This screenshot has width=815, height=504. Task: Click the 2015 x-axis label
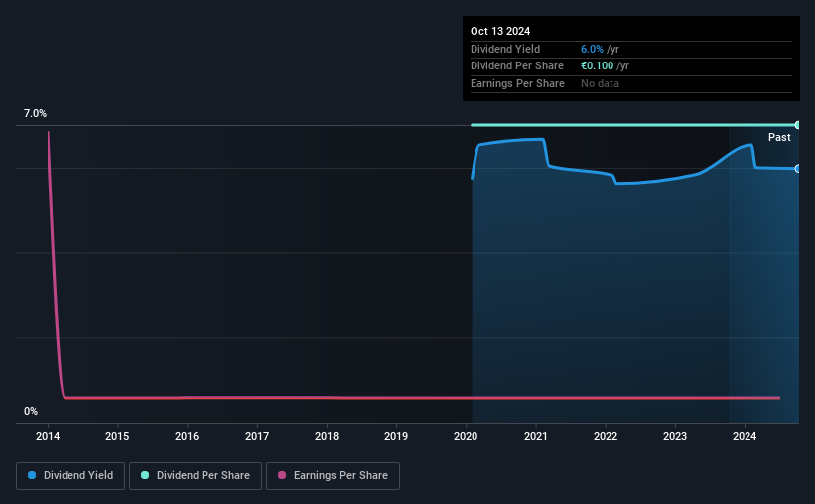tap(117, 436)
